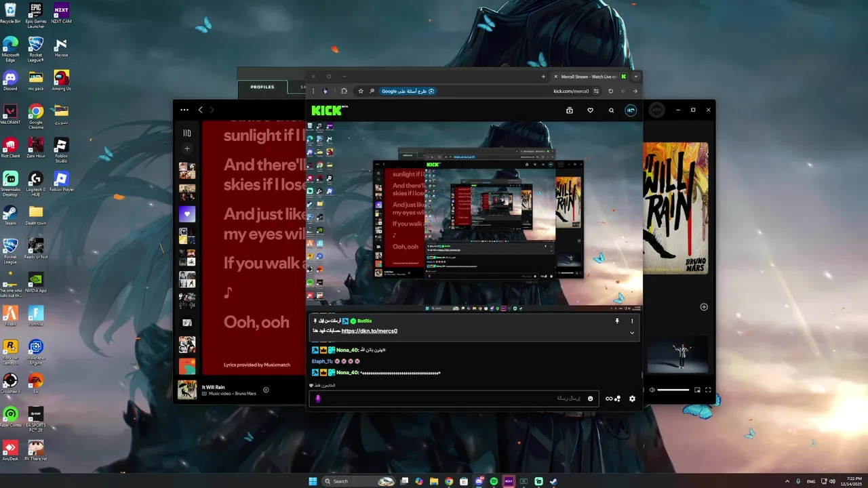
Task: Open Recycle Bin desktop icon
Action: (10, 13)
